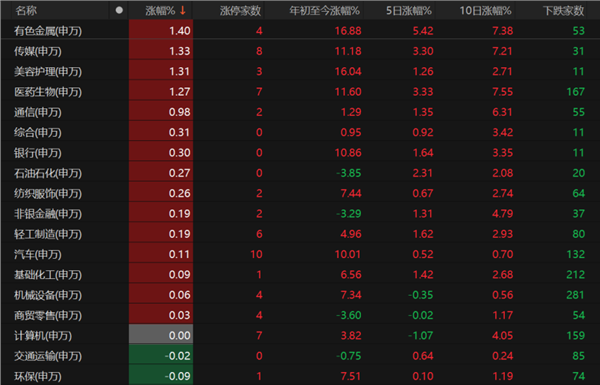
Task: Click the circle dot icon in header
Action: (119, 10)
